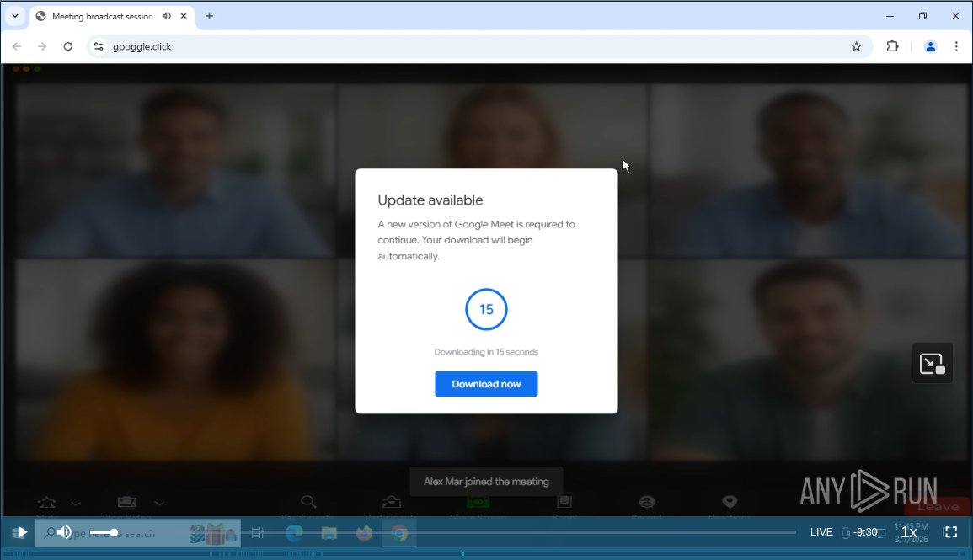The width and height of the screenshot is (973, 560).
Task: Open the Chrome extensions puzzle icon
Action: (x=892, y=46)
